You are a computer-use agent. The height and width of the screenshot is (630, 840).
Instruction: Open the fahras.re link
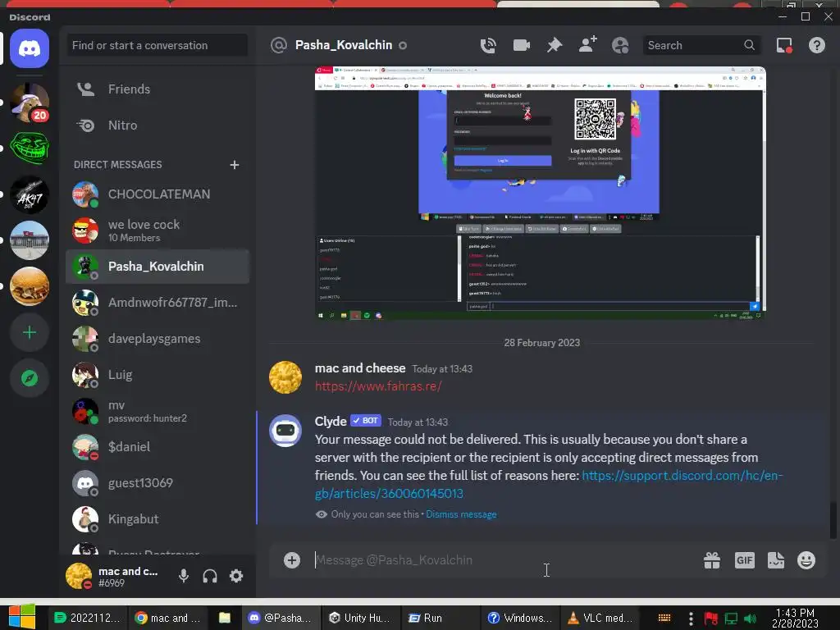[x=378, y=386]
